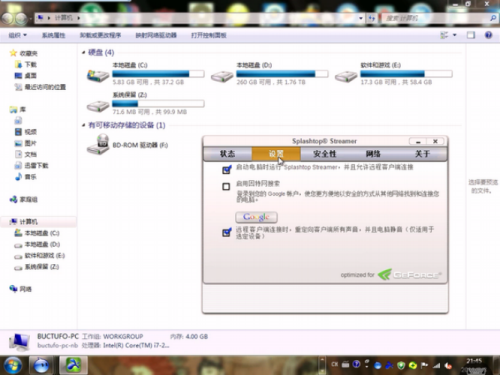The width and height of the screenshot is (500, 375).
Task: Uncheck the launch Splashtop Streamer at startup checkbox
Action: 226,170
